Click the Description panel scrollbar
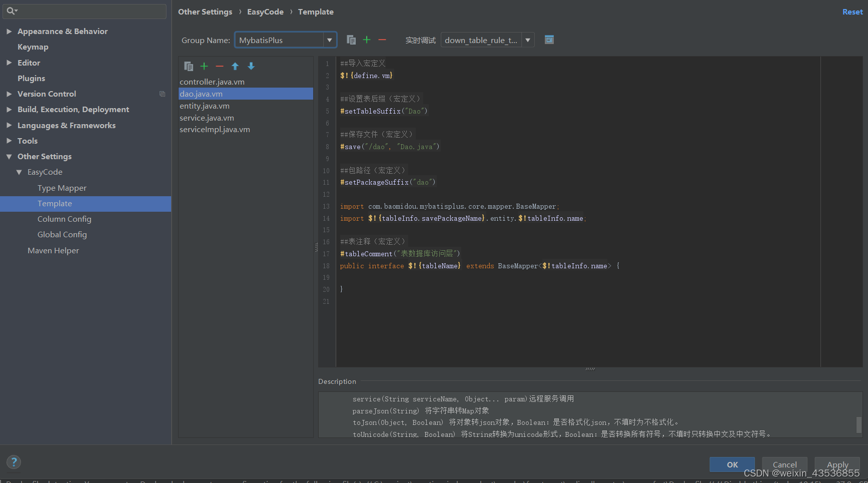The image size is (868, 483). point(859,425)
